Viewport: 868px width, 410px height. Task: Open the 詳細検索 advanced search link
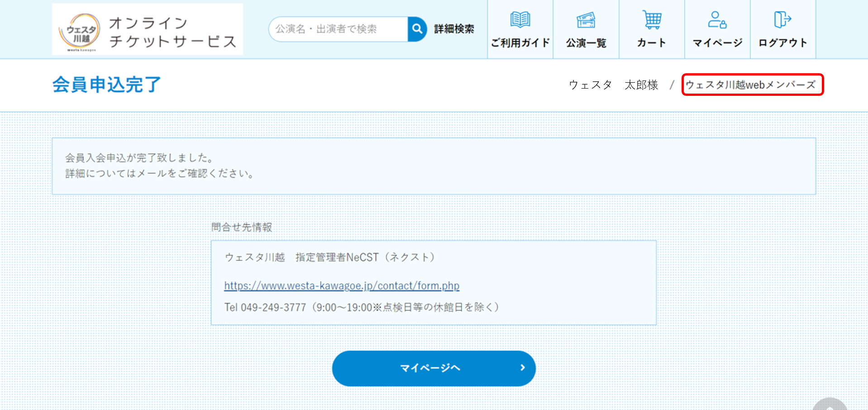click(x=454, y=29)
